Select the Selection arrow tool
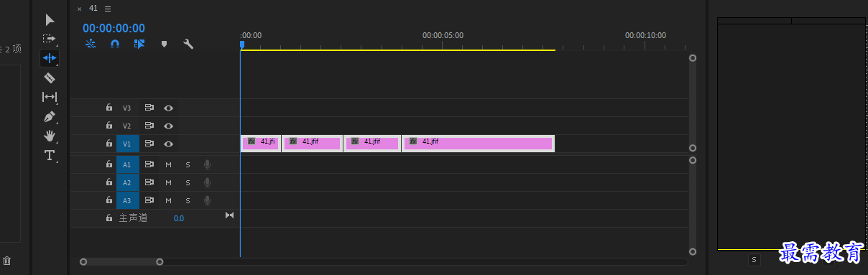868x275 pixels. click(50, 19)
